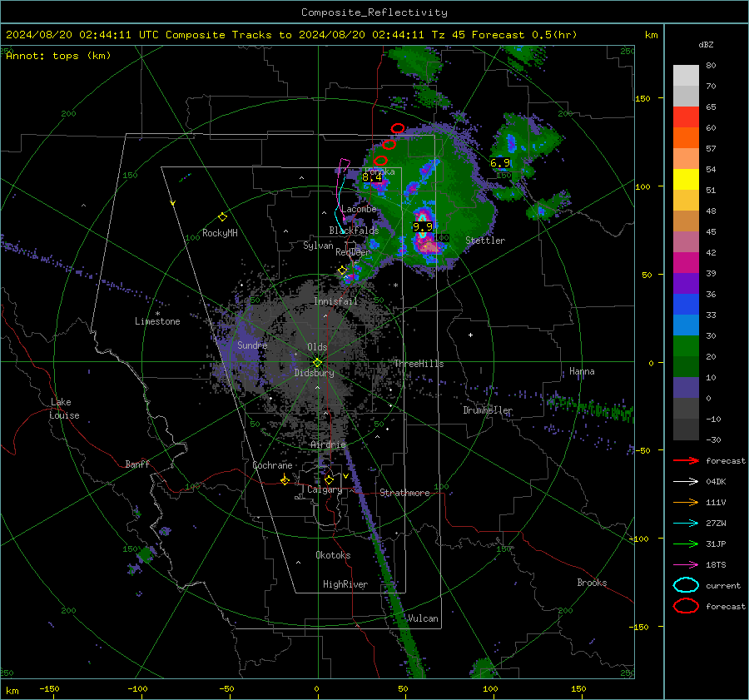The height and width of the screenshot is (700, 749).
Task: Click the storm top label 6.9
Action: coord(500,163)
